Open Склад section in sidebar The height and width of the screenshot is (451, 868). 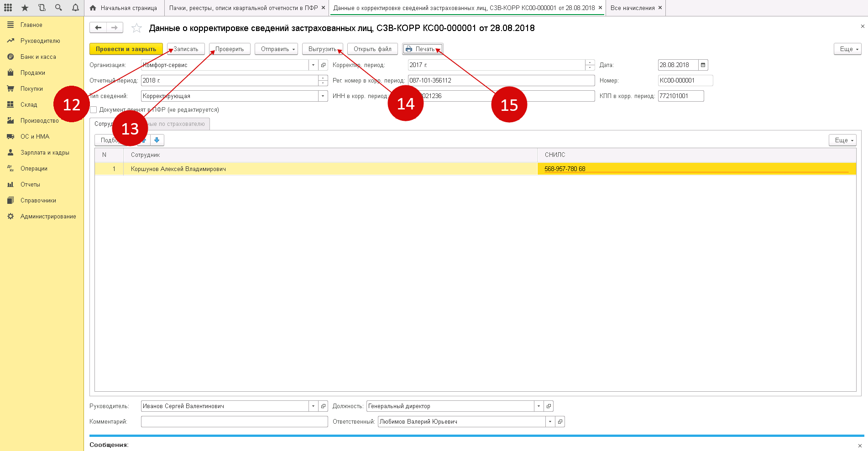[29, 105]
